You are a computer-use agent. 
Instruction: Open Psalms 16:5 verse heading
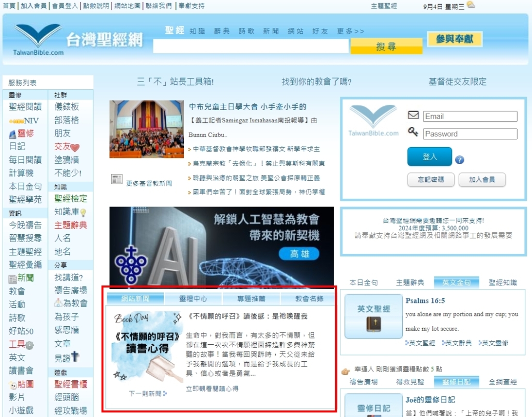click(x=425, y=301)
